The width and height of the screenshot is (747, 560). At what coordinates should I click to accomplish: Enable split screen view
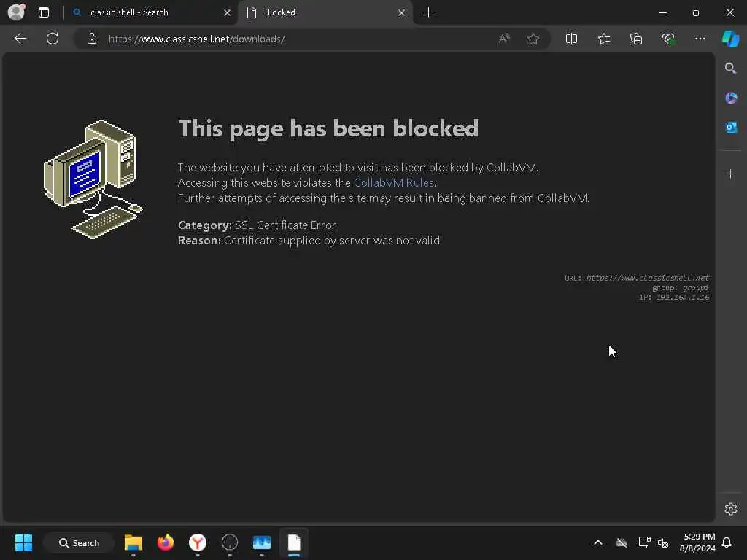click(x=571, y=39)
